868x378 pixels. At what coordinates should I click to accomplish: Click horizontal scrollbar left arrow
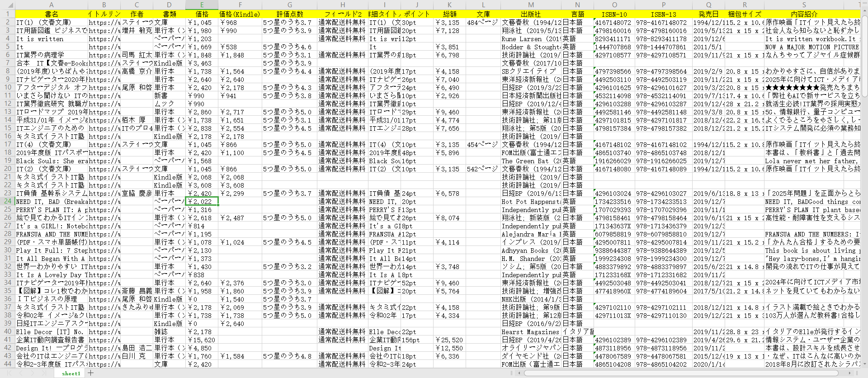520,373
